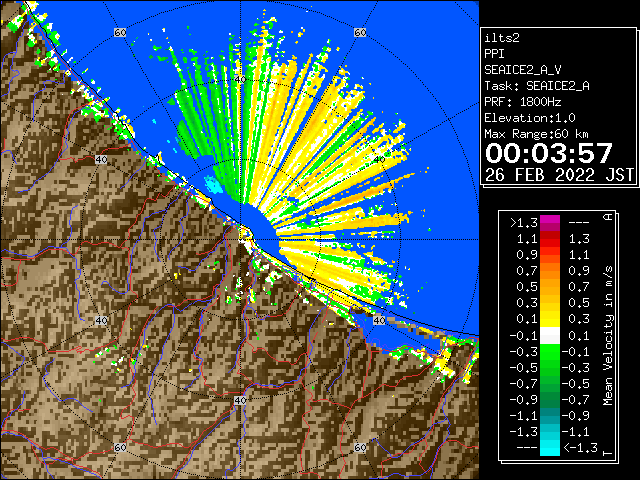The image size is (640, 480).
Task: Click the ">1.3" legend label
Action: (x=523, y=223)
